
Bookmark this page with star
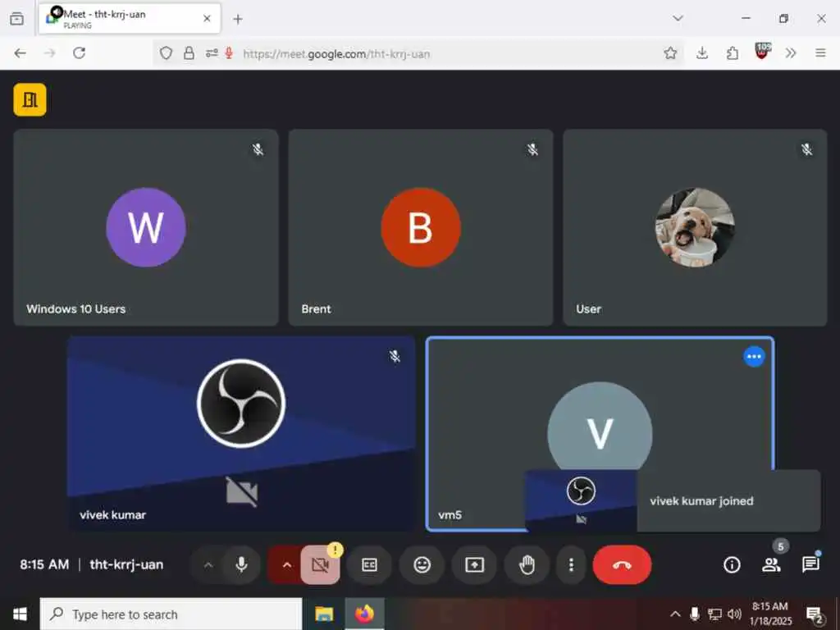tap(670, 53)
